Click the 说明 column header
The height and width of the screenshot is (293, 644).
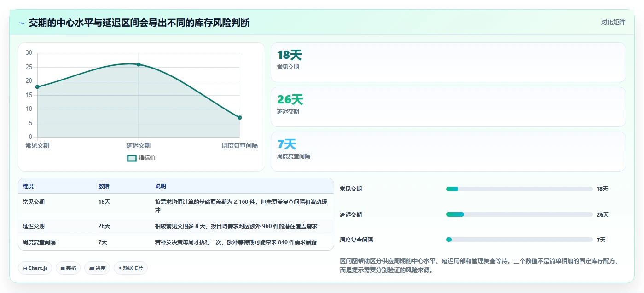(161, 186)
